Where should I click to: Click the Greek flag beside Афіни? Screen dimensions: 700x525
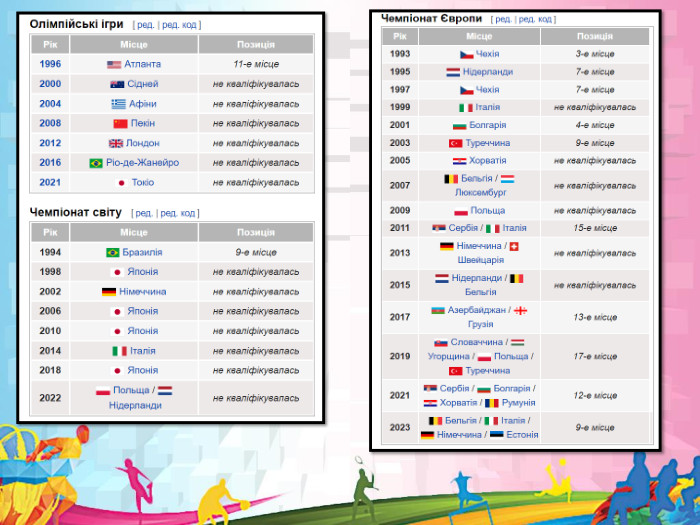coord(119,104)
